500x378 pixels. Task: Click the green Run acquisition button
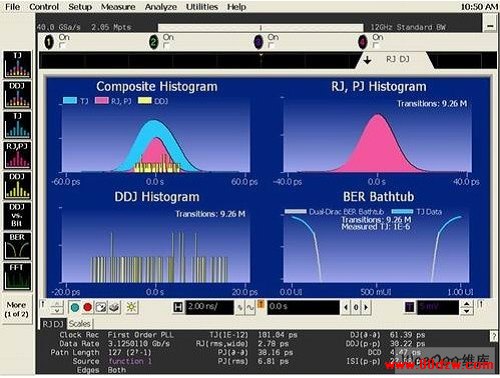coord(75,307)
